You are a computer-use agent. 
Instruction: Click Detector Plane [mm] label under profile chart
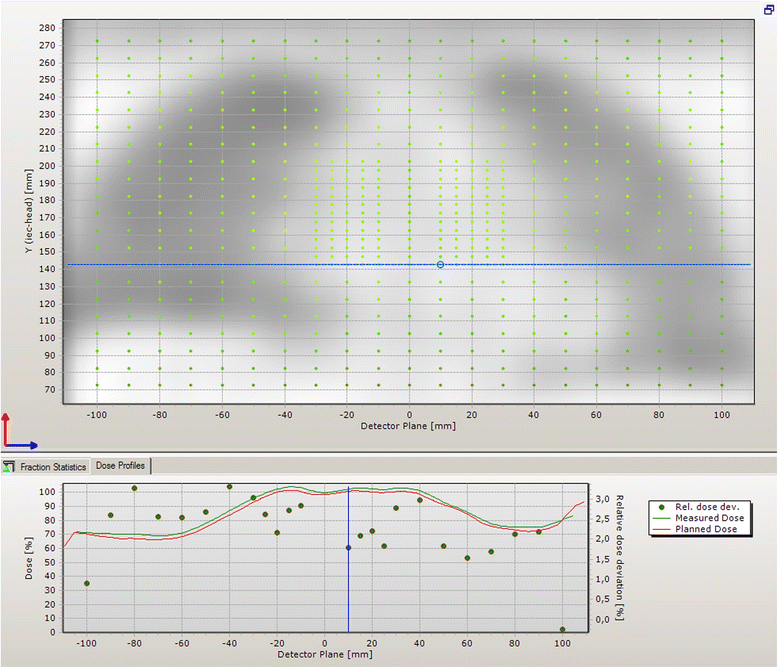coord(324,653)
